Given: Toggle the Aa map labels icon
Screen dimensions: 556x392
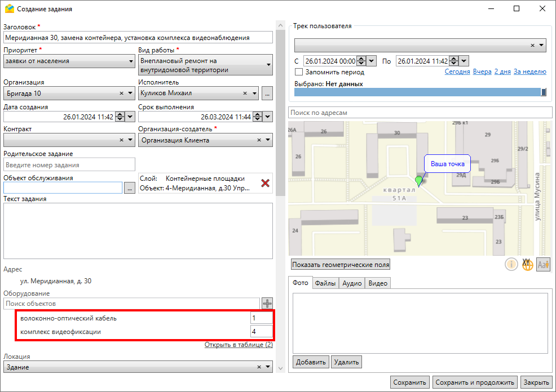Looking at the screenshot, I should point(544,264).
